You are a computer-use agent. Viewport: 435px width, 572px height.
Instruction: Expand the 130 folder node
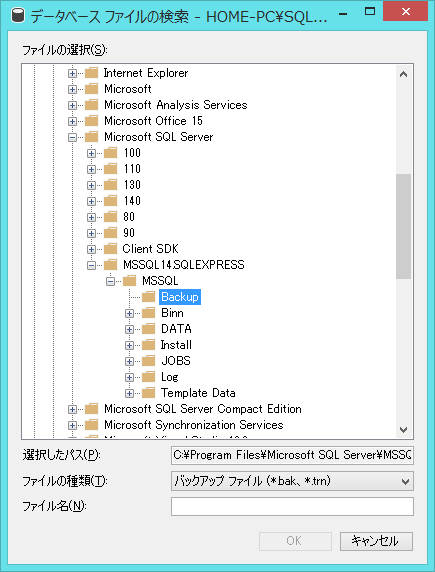(91, 185)
